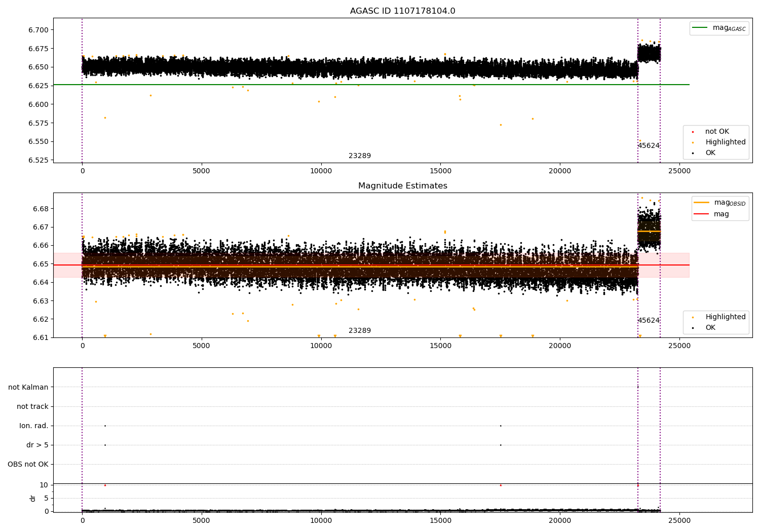Viewport: 760px width, 532px height.
Task: Click 'Highlighted' legend entry in Magnitude Estimates plot
Action: [726, 317]
